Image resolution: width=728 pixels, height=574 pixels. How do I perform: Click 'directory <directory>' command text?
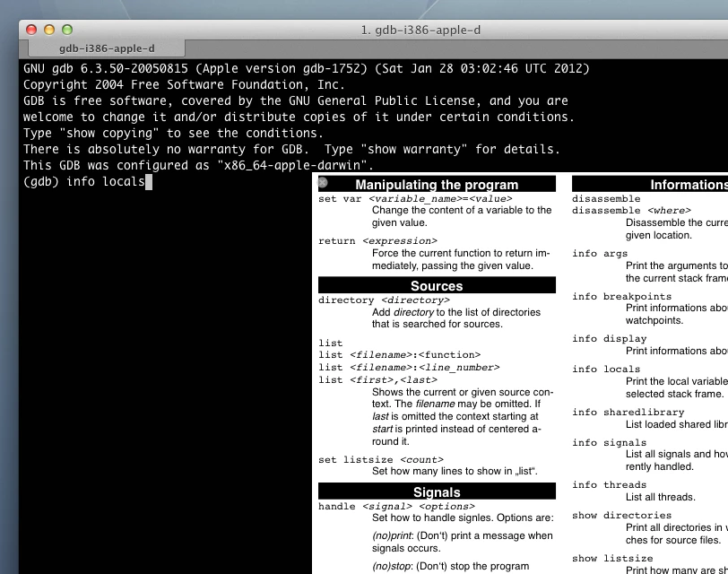pos(384,300)
